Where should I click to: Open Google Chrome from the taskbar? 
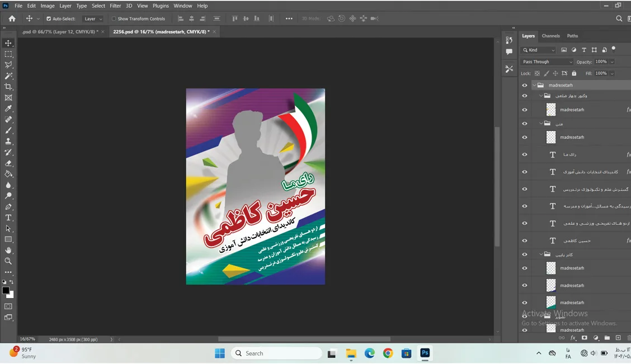388,353
